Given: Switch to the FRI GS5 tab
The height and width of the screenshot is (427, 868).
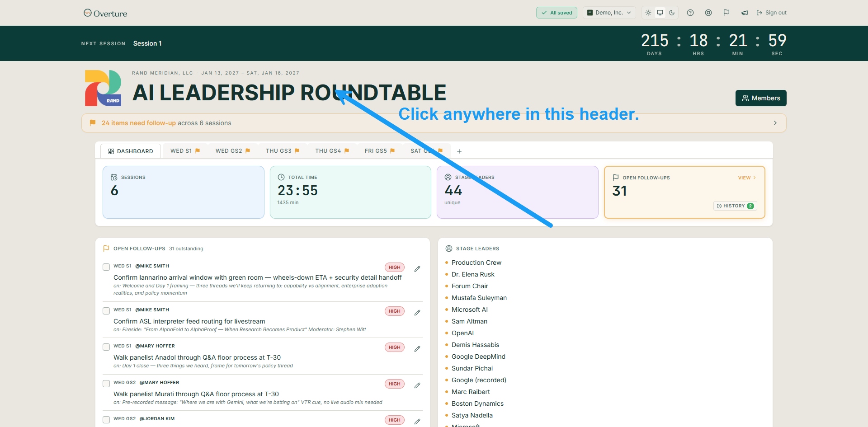Looking at the screenshot, I should (380, 151).
